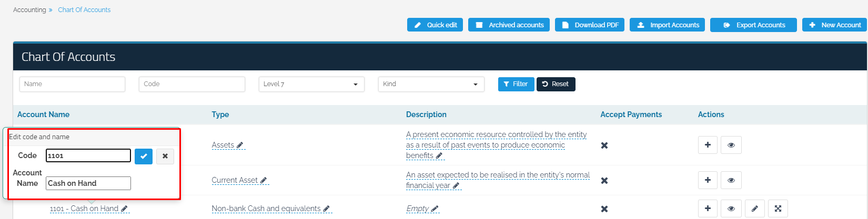Edit the Current Asset type pencil icon
The height and width of the screenshot is (219, 868).
264,180
